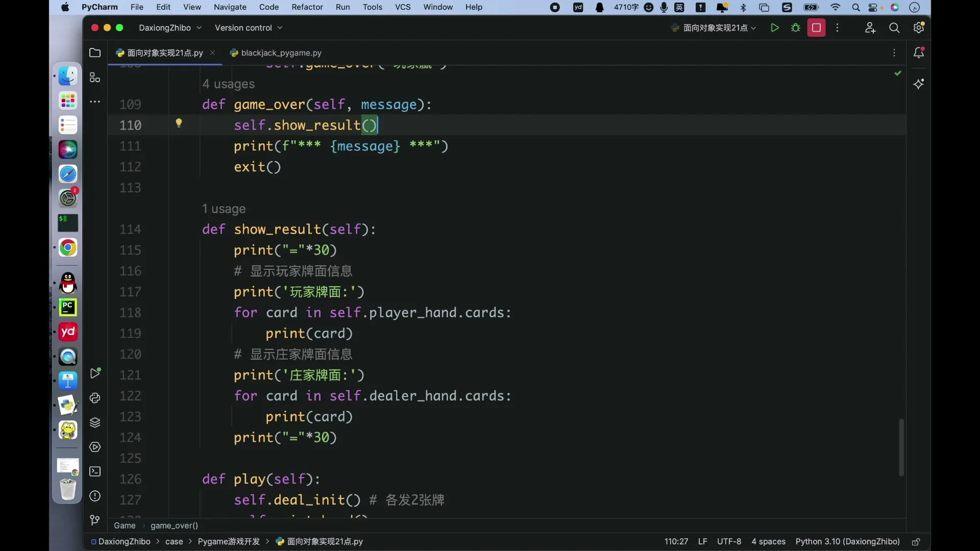Screen dimensions: 980x551
Task: Start debugging with the bug icon
Action: [795, 28]
